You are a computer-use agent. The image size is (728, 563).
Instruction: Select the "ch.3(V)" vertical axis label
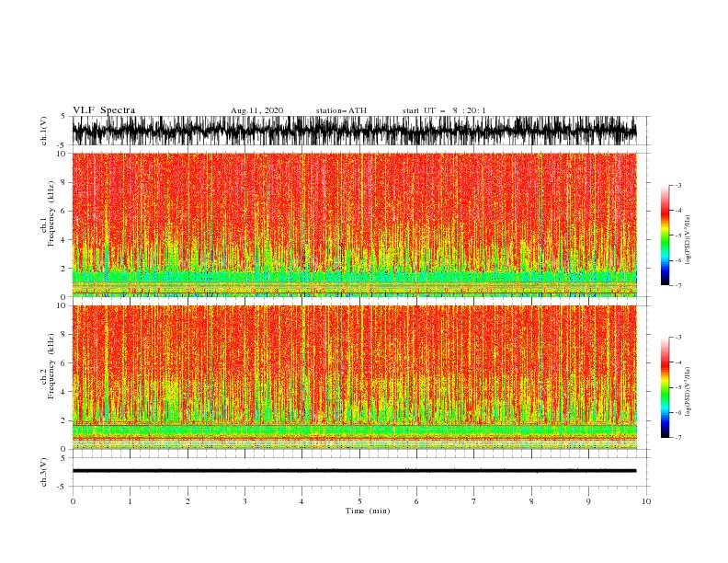click(44, 472)
